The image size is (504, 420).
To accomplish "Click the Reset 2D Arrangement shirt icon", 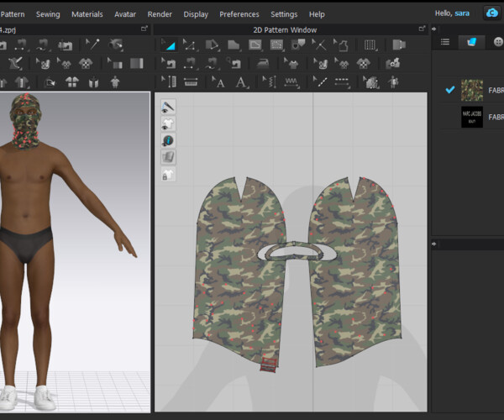I will point(72,82).
